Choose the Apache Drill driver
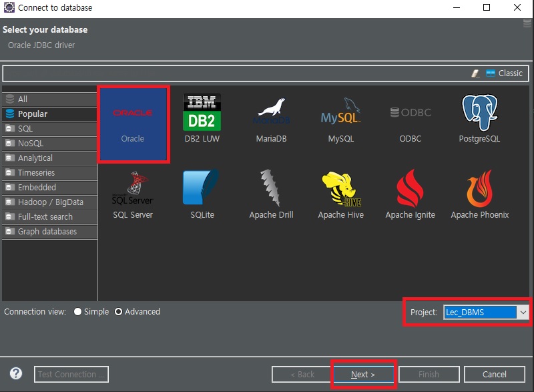This screenshot has height=392, width=534. 271,195
